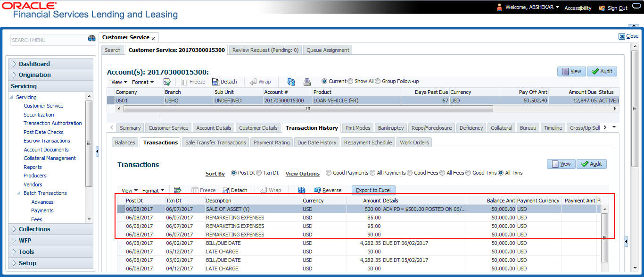This screenshot has height=277, width=644.
Task: Sort transactions by Txn Dt
Action: click(x=258, y=173)
